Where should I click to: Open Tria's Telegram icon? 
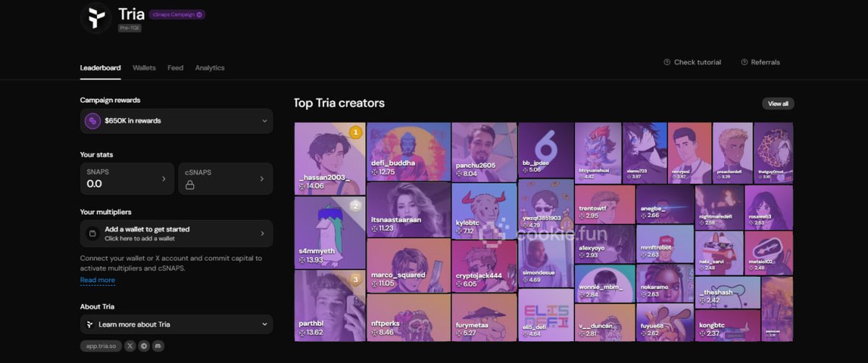144,346
